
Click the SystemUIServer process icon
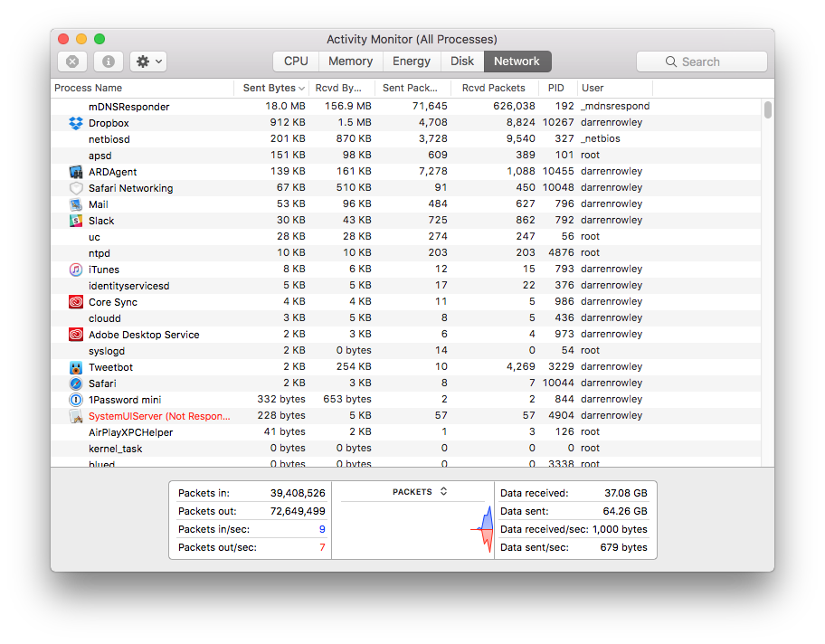[76, 416]
